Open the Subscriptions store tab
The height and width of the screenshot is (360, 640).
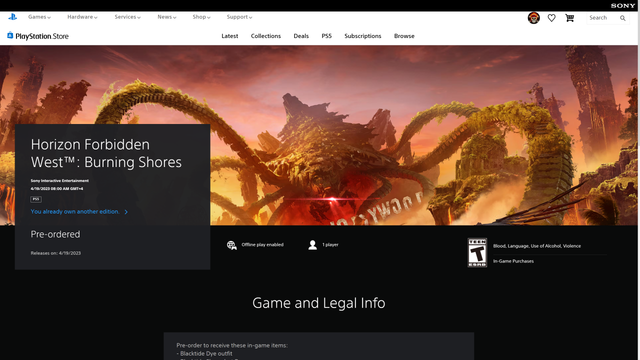pos(363,36)
